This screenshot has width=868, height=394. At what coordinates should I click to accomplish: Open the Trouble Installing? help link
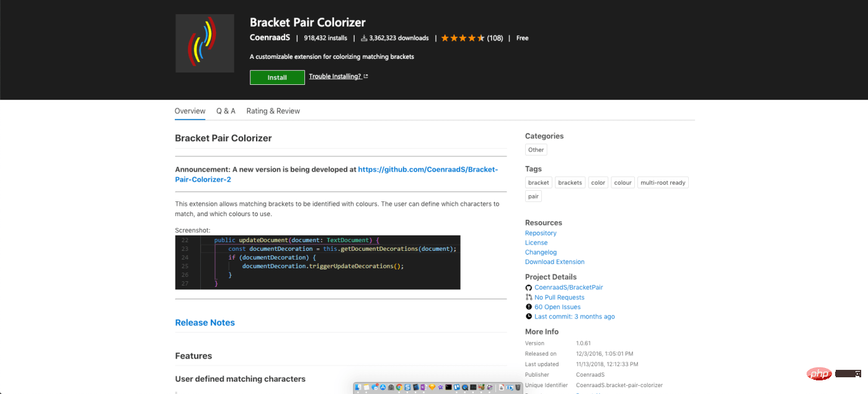point(339,77)
